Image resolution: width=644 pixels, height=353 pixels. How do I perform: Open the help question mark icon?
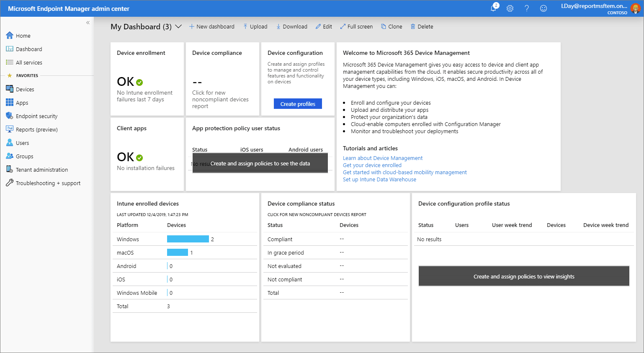click(527, 8)
